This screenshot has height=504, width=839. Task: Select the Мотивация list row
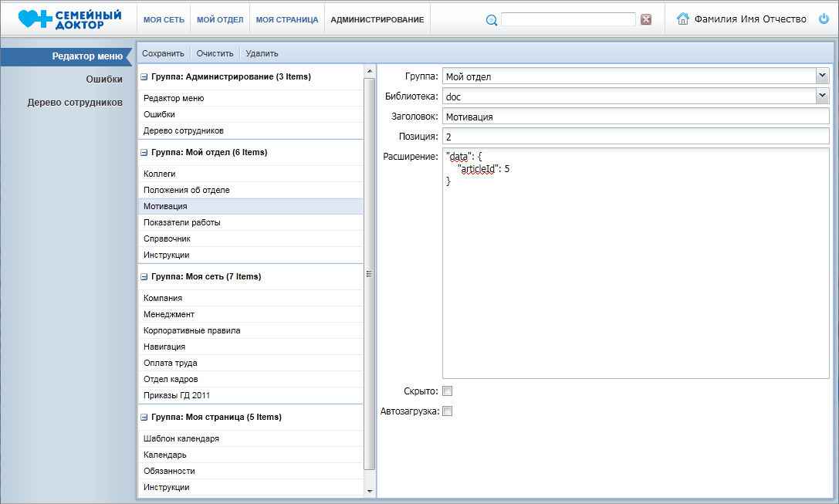pos(250,207)
